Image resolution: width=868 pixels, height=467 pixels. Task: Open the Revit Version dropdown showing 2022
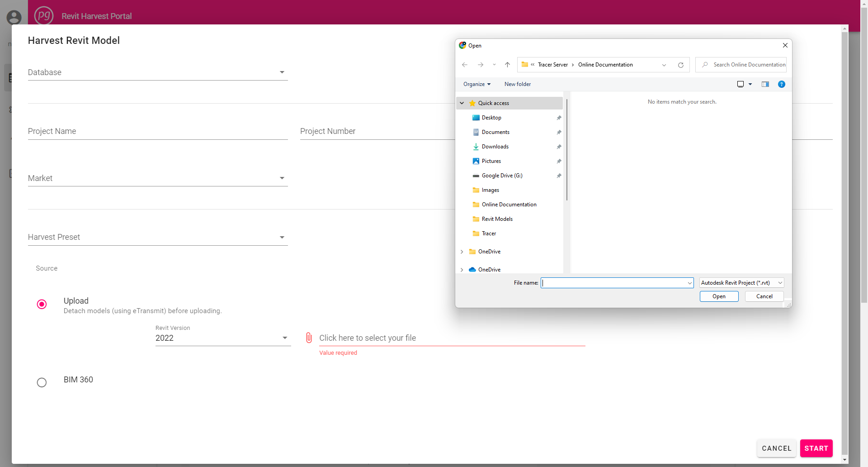click(285, 338)
